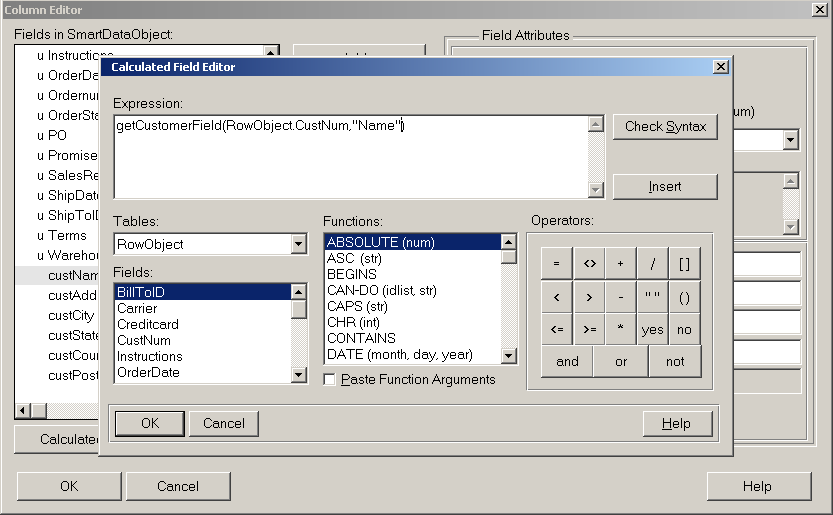The image size is (833, 515).
Task: Close the Column Editor window
Action: point(820,10)
